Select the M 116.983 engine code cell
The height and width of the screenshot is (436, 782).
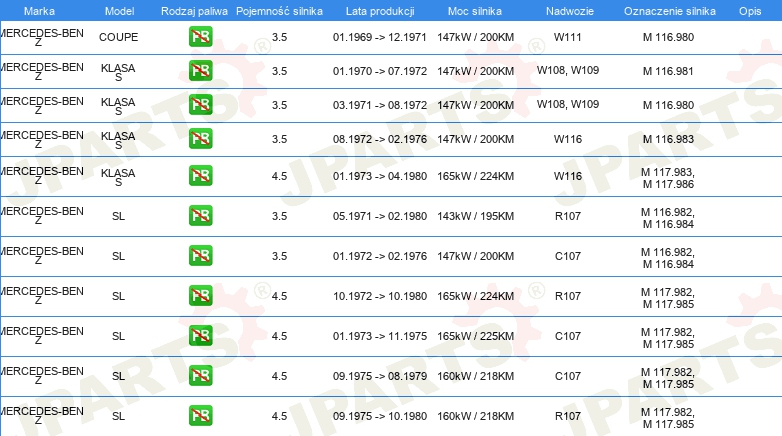point(668,139)
